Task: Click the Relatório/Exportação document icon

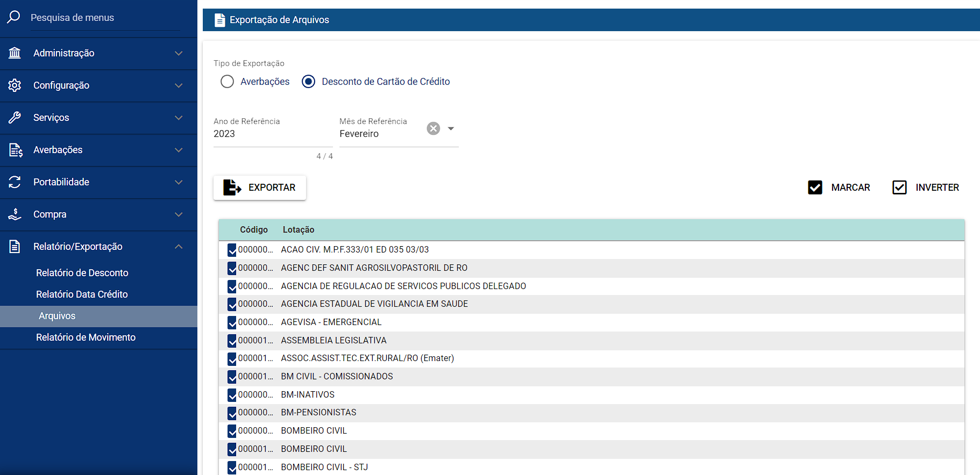Action: [x=15, y=246]
